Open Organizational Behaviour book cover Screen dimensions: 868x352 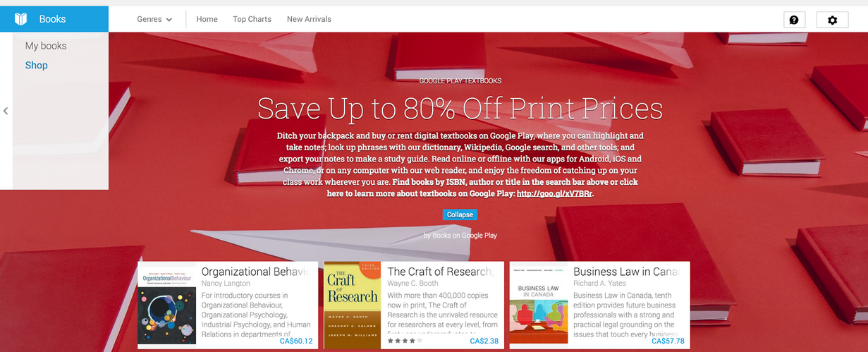(167, 305)
